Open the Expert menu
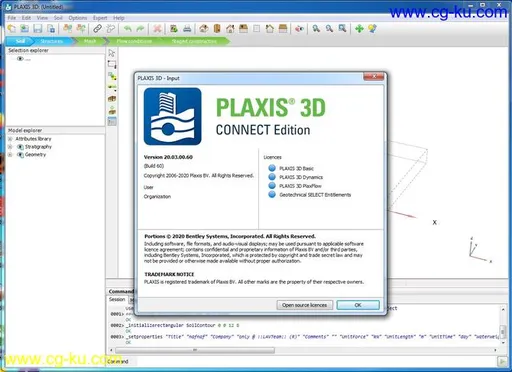Viewport: 512px width, 372px height. click(x=100, y=18)
